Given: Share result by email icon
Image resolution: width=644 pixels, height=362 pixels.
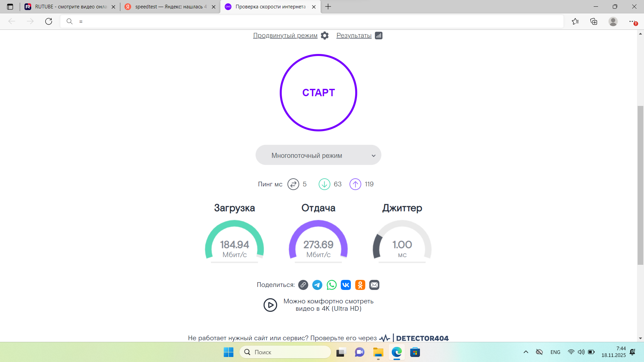Looking at the screenshot, I should coord(374,285).
